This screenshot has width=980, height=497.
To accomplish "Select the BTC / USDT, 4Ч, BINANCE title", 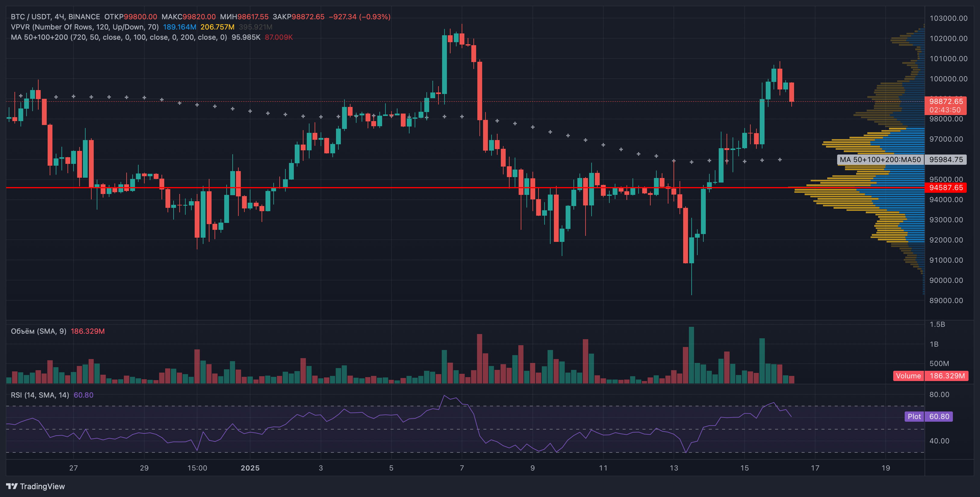I will coord(55,17).
